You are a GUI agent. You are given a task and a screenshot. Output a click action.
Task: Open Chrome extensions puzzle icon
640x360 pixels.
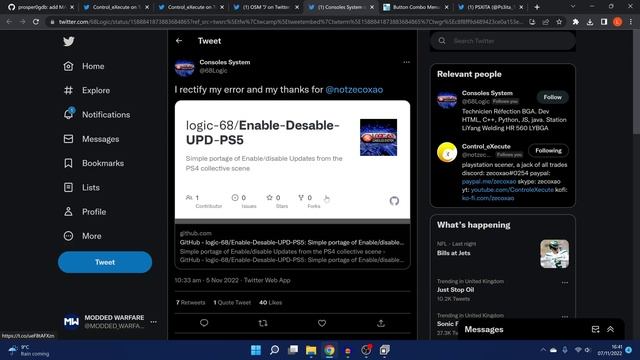click(576, 22)
